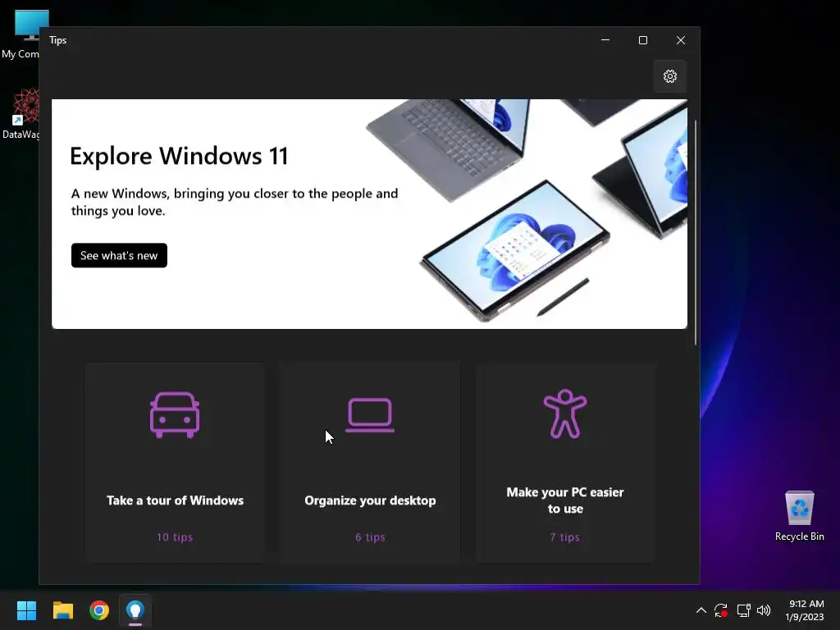
Task: Click the Tips window vertical scrollbar
Action: point(696,232)
